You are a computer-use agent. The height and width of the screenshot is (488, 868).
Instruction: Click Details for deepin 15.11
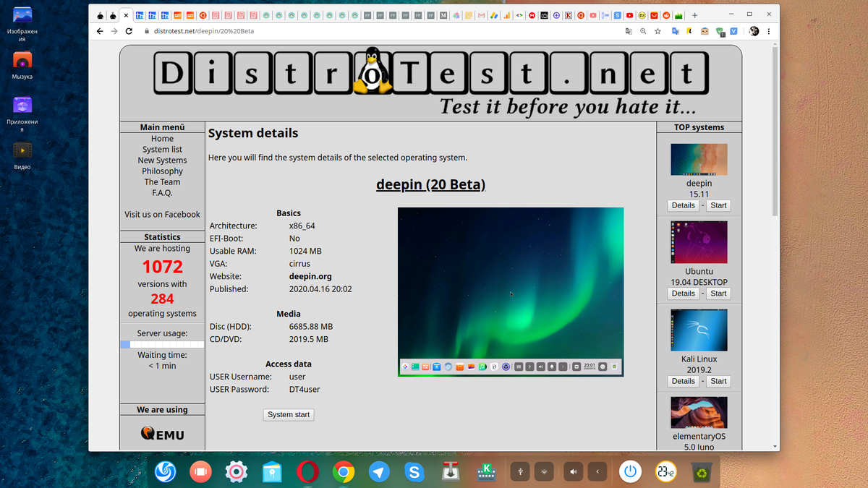(683, 205)
